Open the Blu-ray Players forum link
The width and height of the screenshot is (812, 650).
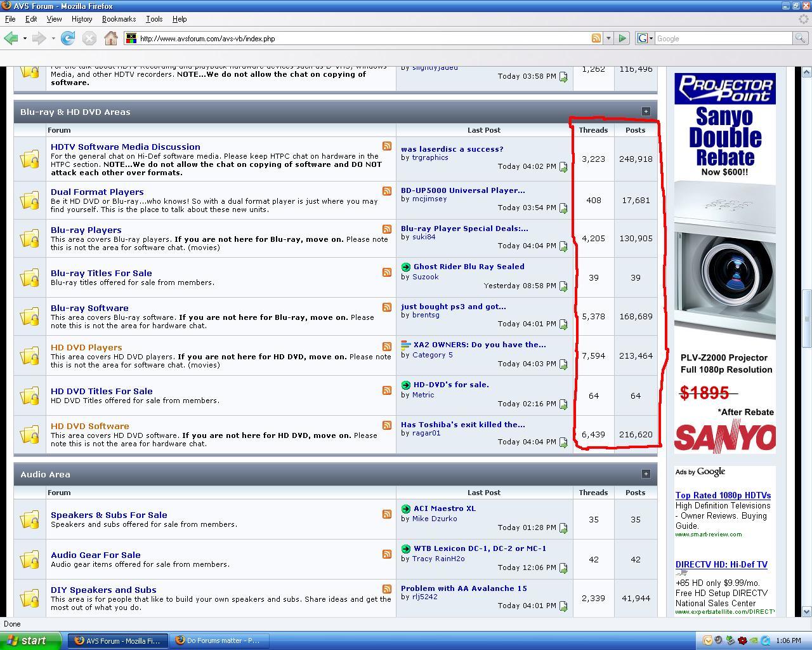pos(86,230)
